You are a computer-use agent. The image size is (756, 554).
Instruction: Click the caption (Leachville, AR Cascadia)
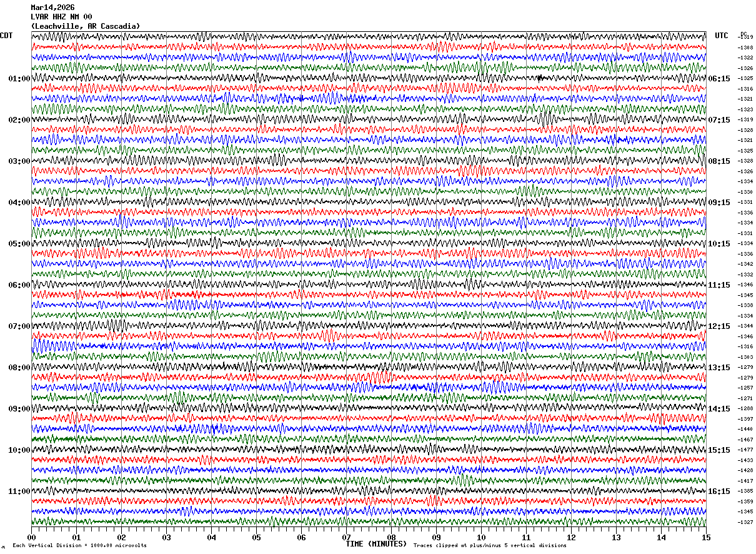[85, 26]
